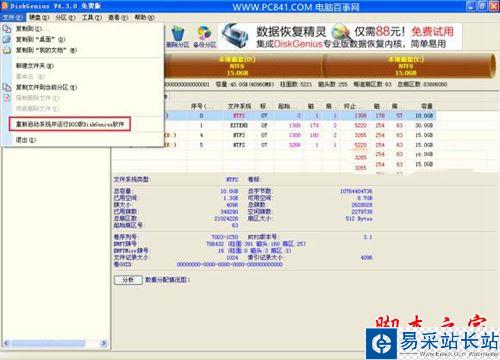
Task: Open the 帮助(H) menu
Action: click(x=144, y=17)
